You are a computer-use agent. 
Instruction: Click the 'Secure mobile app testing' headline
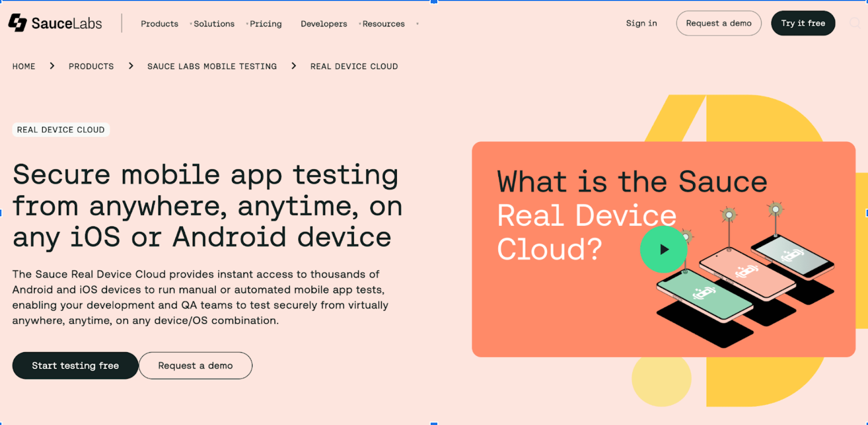[x=207, y=206]
